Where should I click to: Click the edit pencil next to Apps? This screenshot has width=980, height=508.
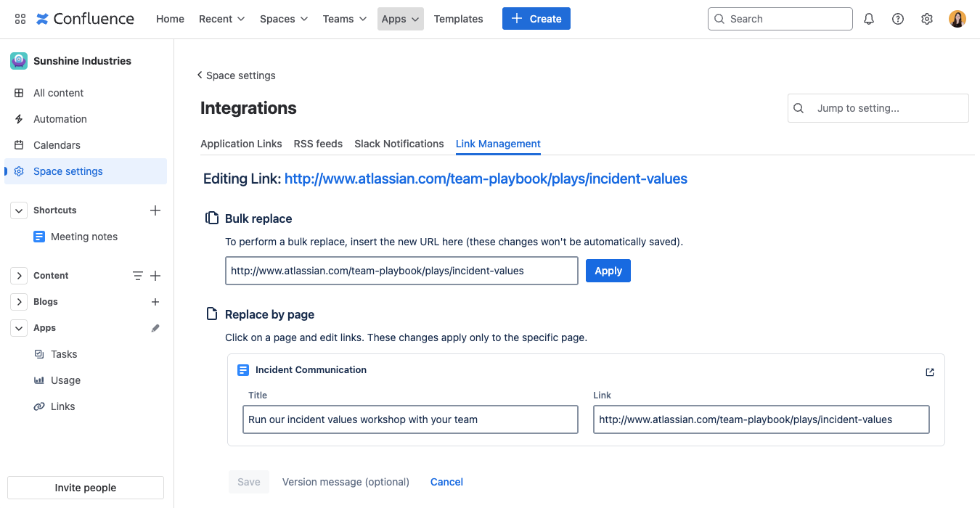click(x=155, y=327)
